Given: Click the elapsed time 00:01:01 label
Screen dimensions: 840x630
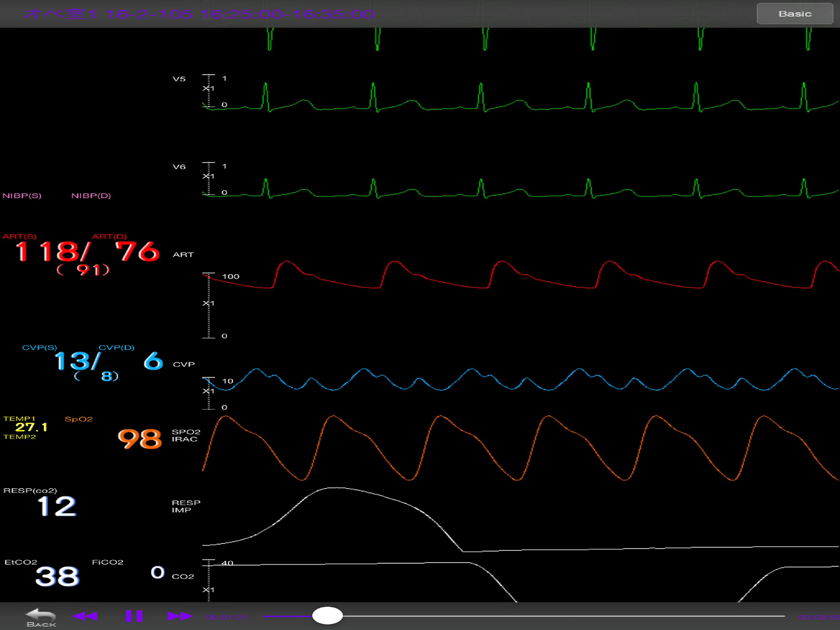Looking at the screenshot, I should [227, 617].
